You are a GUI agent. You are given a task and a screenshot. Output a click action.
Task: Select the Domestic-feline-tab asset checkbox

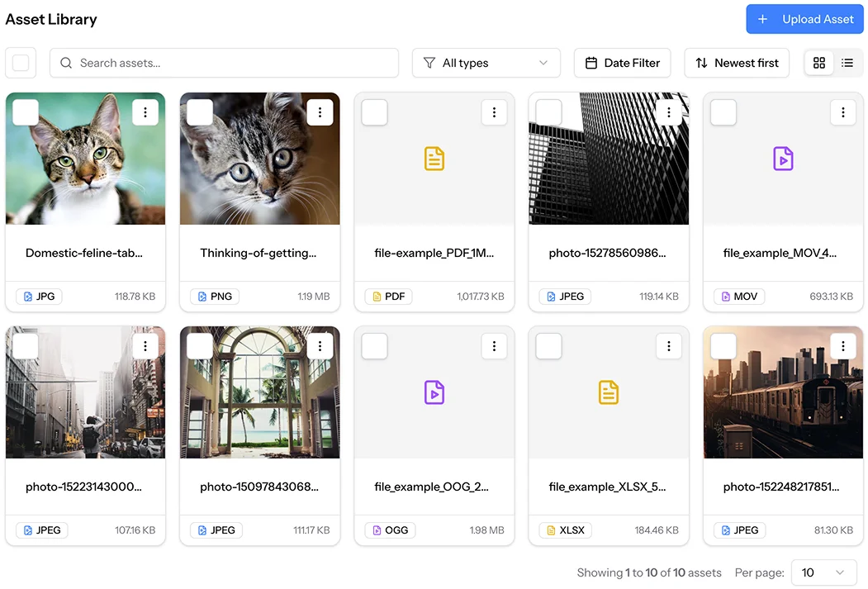(26, 112)
